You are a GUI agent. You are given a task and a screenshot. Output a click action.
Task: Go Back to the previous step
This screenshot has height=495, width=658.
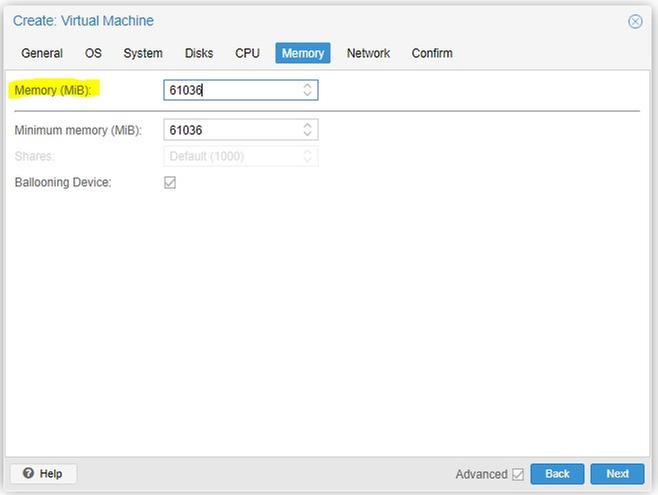click(557, 474)
